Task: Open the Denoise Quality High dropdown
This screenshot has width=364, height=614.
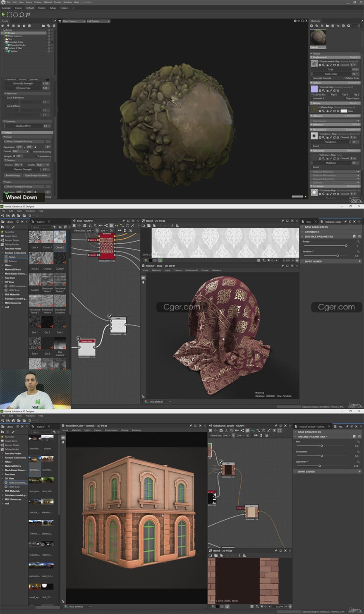Action: [43, 165]
